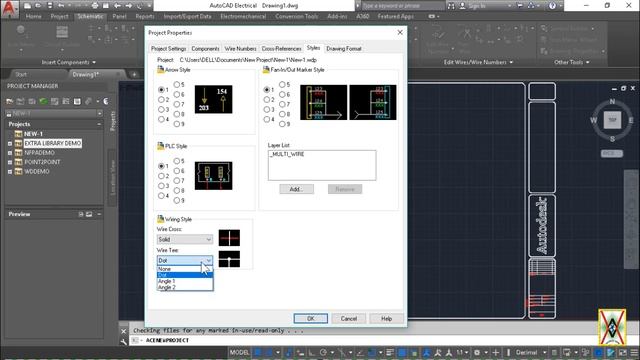
Task: Open the Wire Cross Solid dropdown
Action: click(185, 239)
